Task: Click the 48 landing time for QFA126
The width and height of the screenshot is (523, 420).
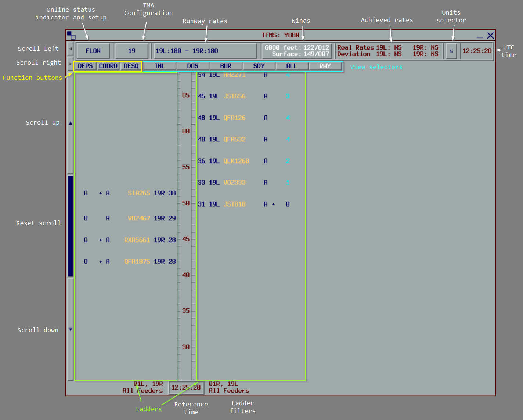Action: pos(201,118)
